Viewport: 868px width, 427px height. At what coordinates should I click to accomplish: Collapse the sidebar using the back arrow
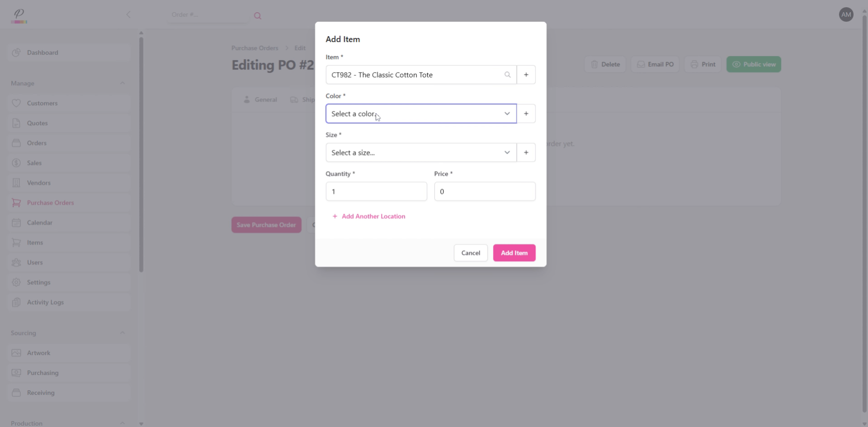pos(128,14)
